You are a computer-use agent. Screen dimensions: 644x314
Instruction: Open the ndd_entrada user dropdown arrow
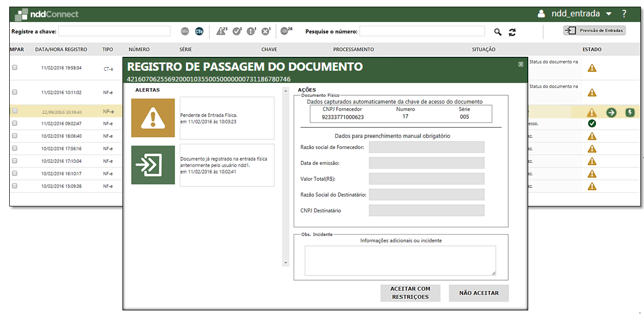point(609,14)
